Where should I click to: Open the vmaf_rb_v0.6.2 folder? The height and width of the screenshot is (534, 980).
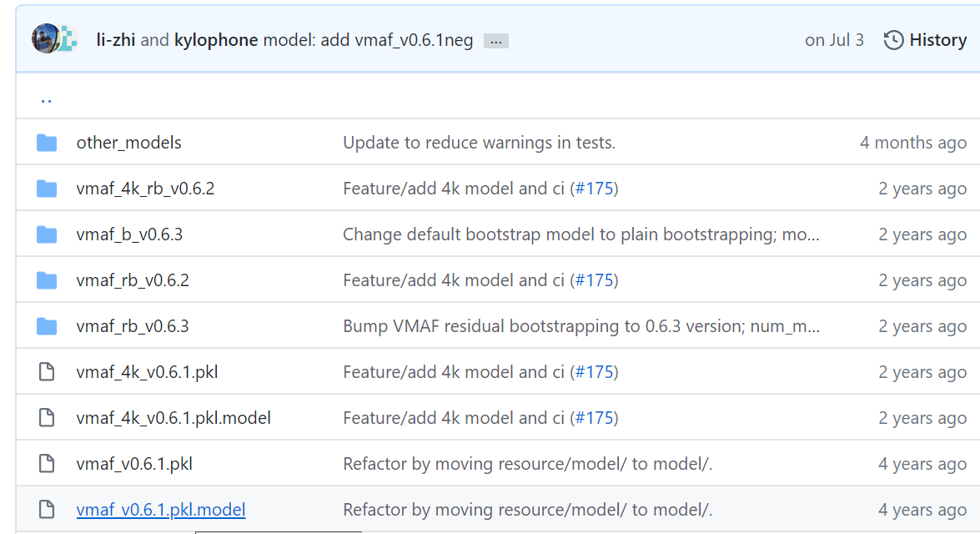(133, 280)
